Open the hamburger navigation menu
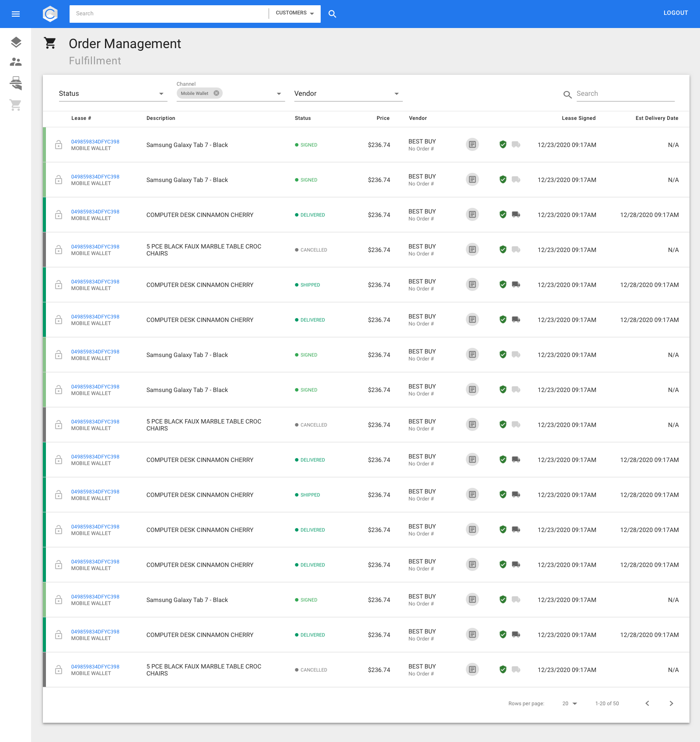The width and height of the screenshot is (700, 742). coord(16,14)
